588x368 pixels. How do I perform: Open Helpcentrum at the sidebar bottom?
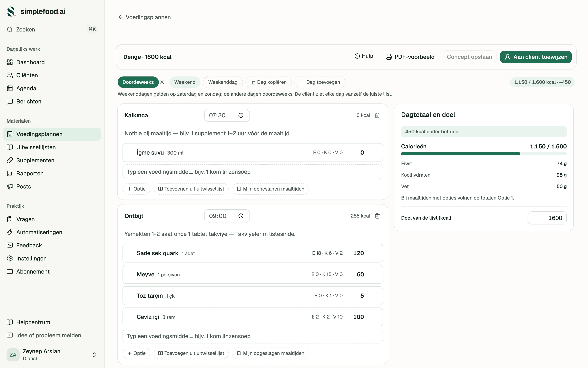[x=52, y=322]
